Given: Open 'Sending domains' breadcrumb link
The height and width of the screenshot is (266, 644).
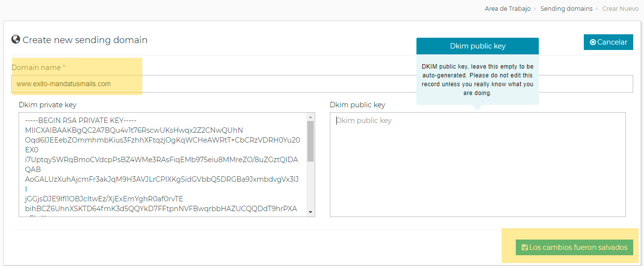Looking at the screenshot, I should [x=566, y=9].
